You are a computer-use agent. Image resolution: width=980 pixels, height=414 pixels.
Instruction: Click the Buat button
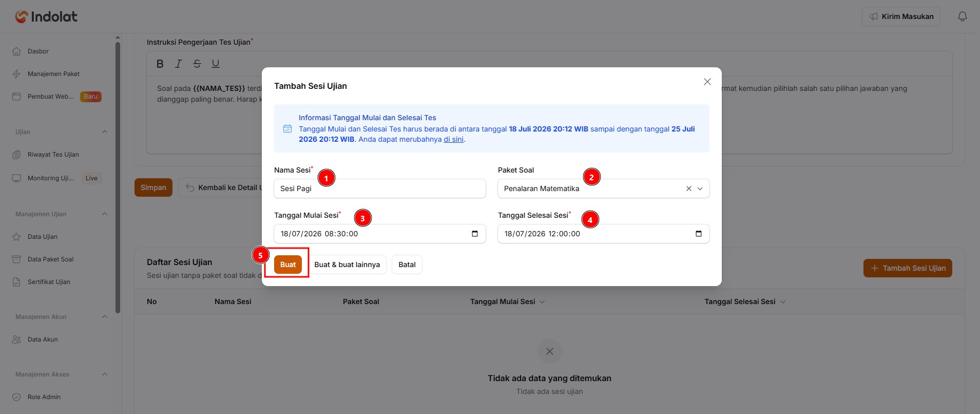tap(288, 265)
